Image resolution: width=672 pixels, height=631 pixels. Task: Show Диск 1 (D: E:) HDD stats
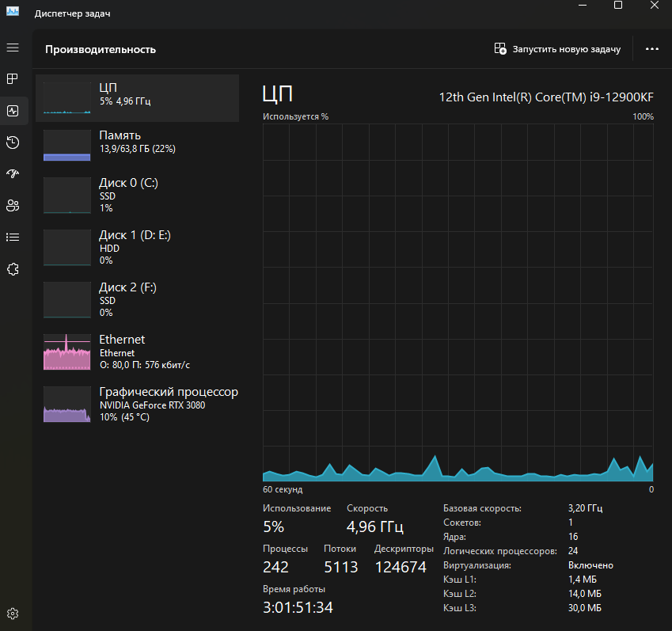pos(137,247)
